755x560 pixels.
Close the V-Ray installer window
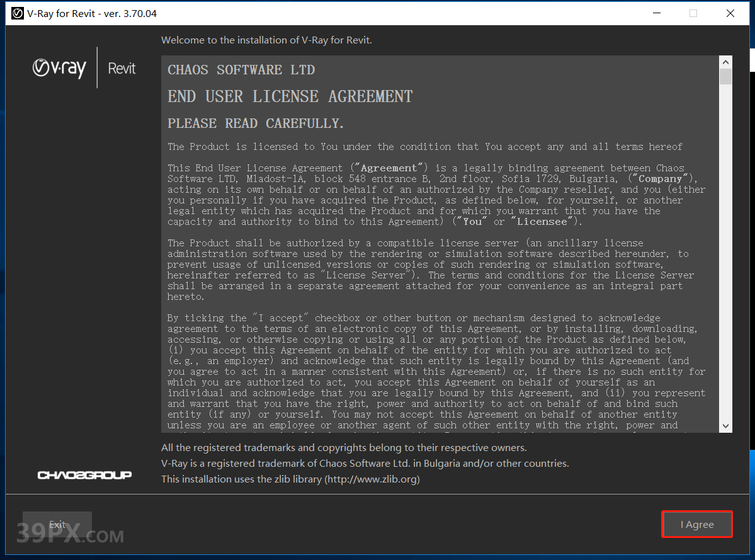(730, 13)
